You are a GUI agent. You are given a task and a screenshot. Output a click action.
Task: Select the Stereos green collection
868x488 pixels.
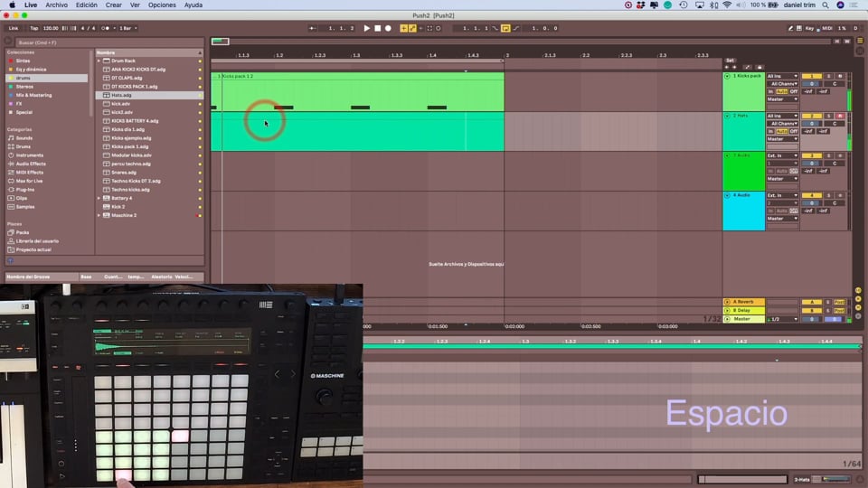(24, 87)
